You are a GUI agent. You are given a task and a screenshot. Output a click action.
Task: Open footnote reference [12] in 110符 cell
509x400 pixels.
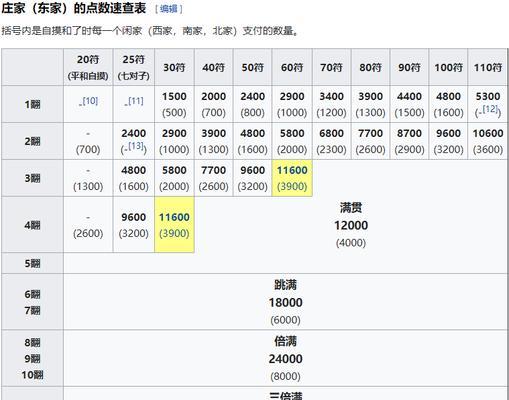click(490, 109)
